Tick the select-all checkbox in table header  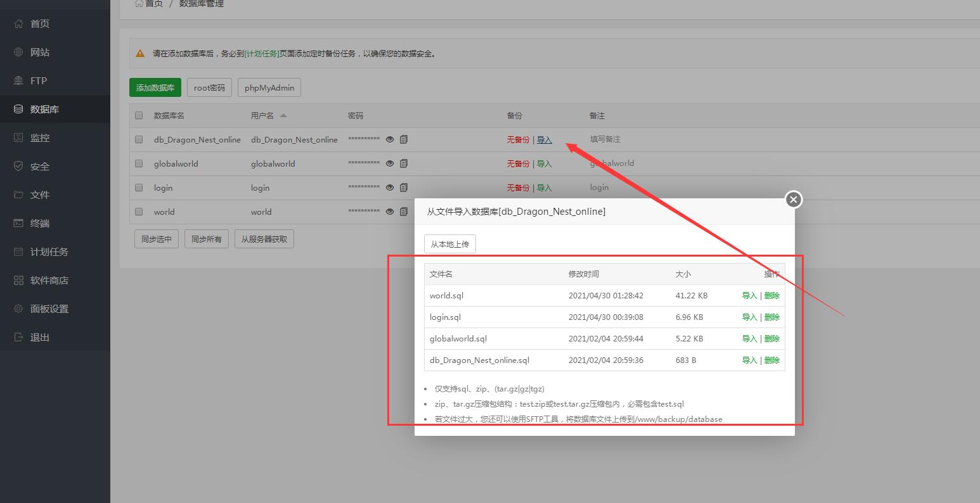tap(139, 115)
